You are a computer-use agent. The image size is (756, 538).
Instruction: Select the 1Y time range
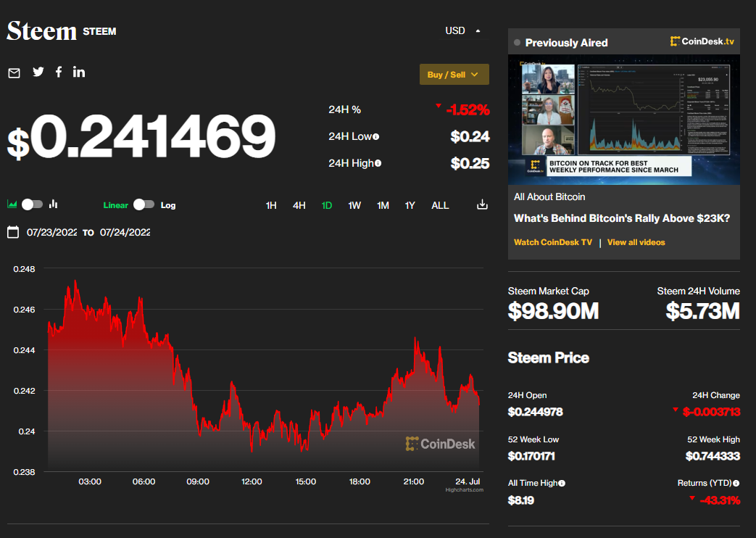[410, 205]
